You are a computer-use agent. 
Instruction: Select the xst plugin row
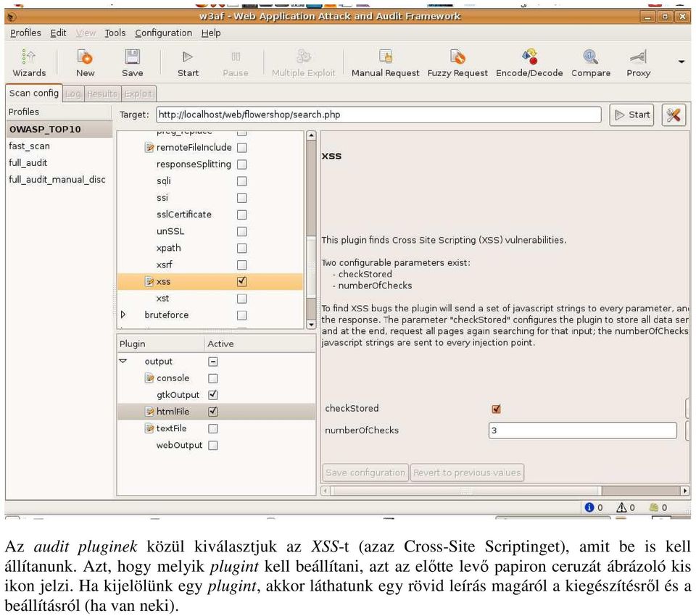pos(210,299)
